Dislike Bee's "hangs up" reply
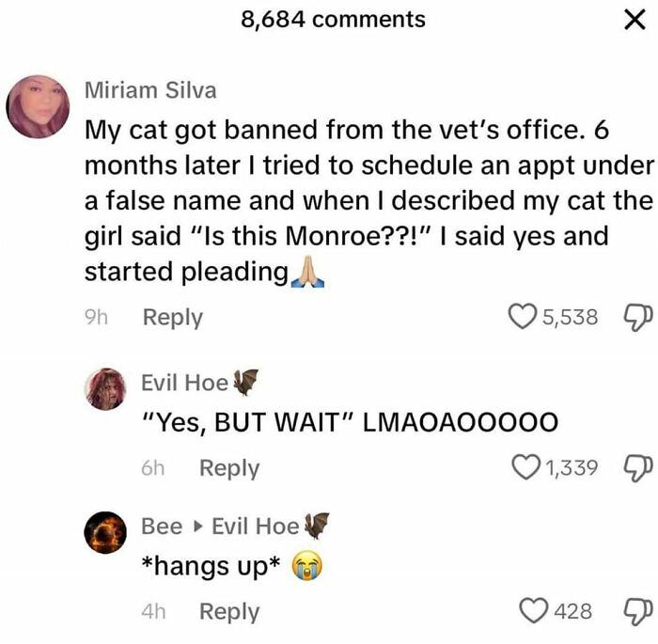Screen dimensions: 658x644 (638, 612)
